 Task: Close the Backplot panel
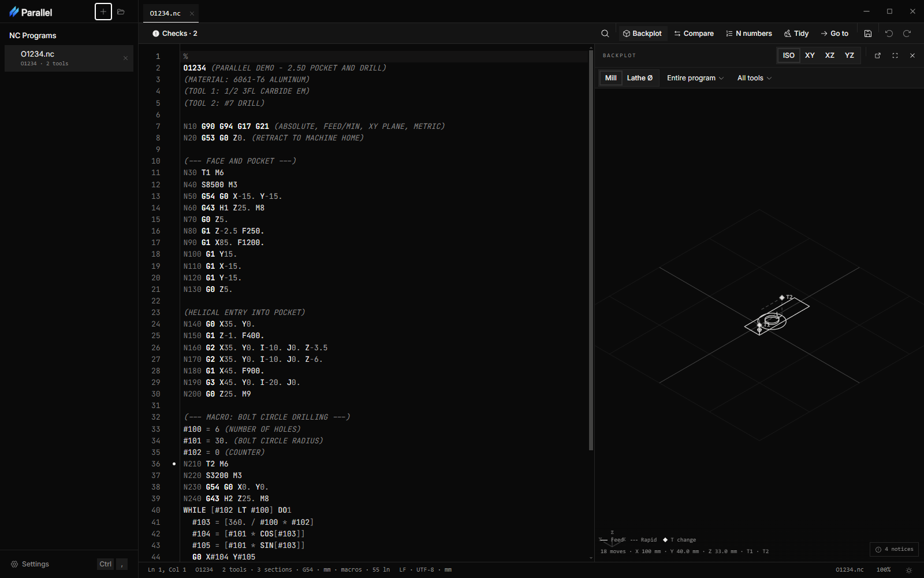[912, 55]
